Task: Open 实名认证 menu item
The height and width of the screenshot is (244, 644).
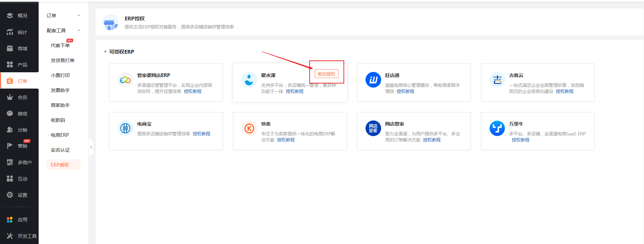Action: click(60, 150)
